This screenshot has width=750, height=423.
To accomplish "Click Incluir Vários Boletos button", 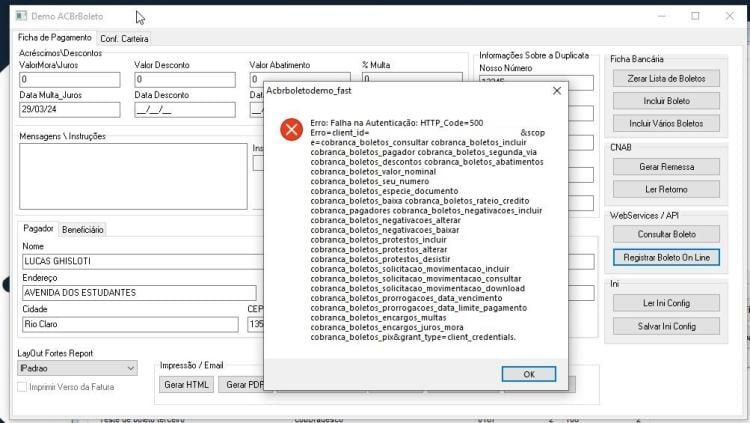I will pos(666,123).
